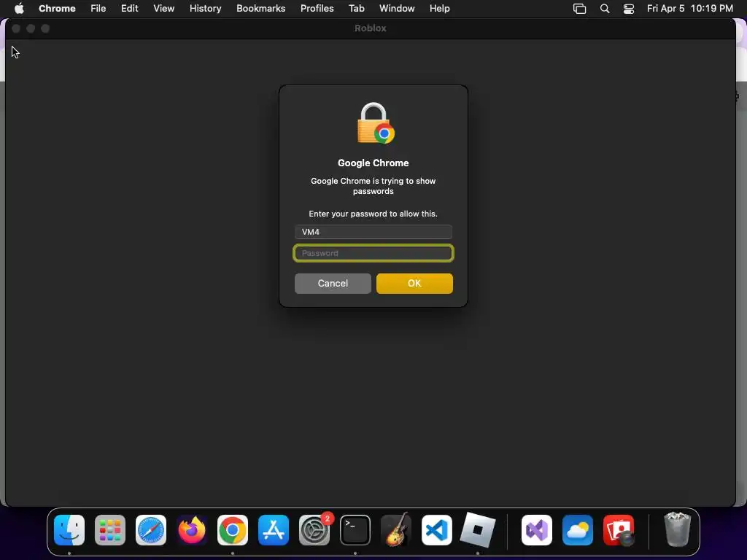Screen dimensions: 747x560
Task: Open Stage Manager windows icon in menu bar
Action: tap(579, 9)
